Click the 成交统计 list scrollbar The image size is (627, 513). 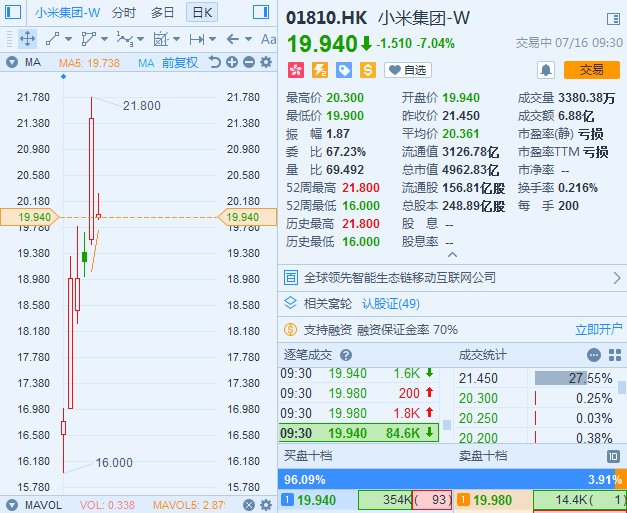[x=621, y=387]
